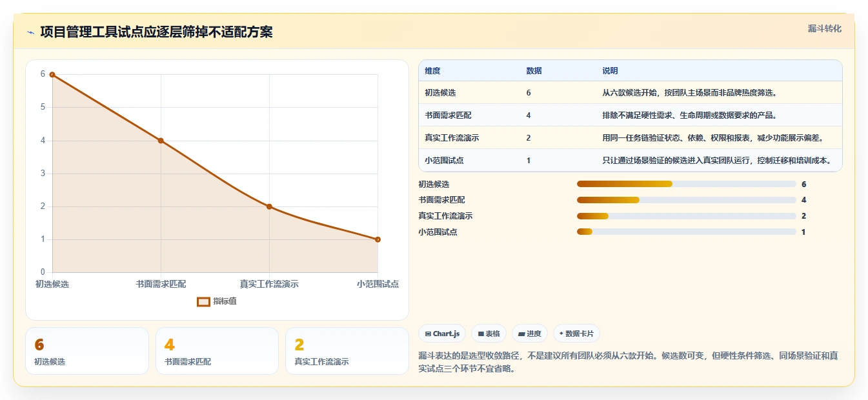This screenshot has height=400, width=868.
Task: Click the 真实工作流演示 progress bar
Action: 687,216
